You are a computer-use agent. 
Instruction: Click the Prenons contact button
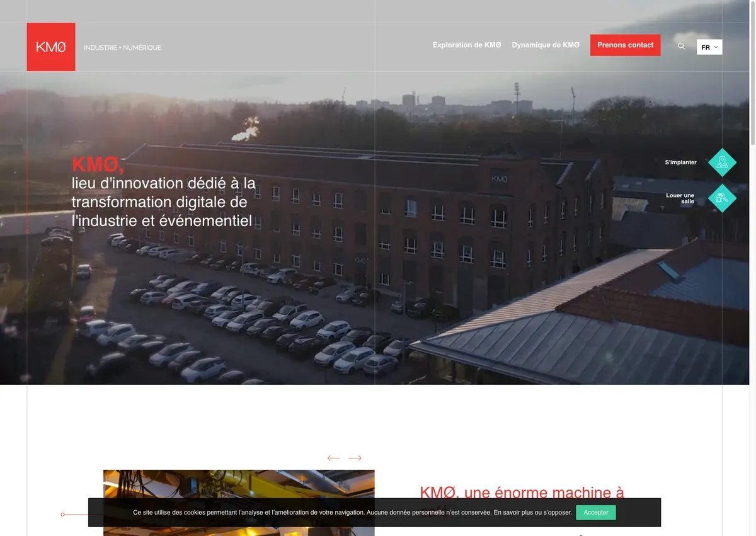(x=626, y=45)
